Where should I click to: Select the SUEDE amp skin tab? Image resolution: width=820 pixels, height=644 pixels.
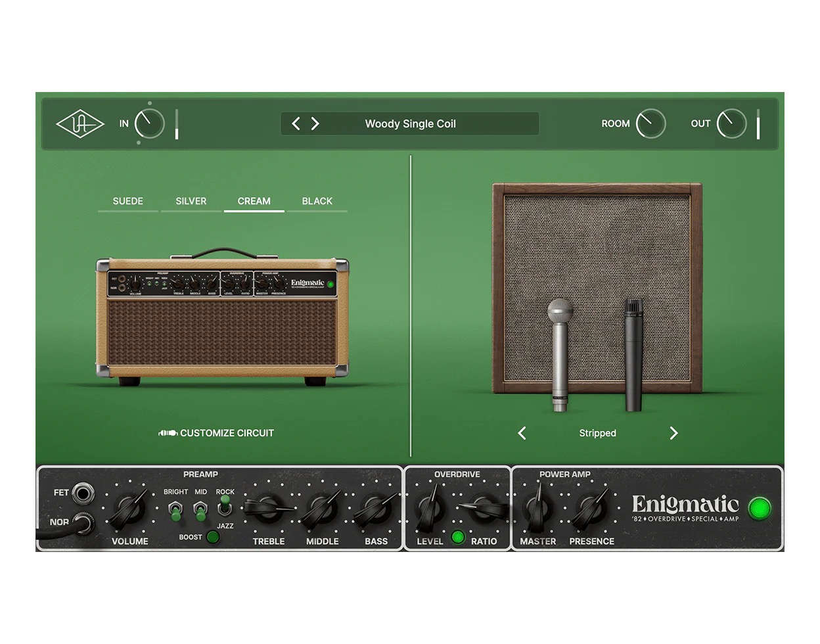(x=127, y=201)
